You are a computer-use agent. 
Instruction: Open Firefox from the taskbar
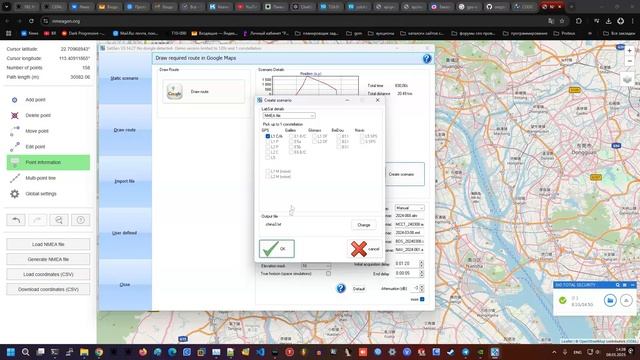pos(143,352)
